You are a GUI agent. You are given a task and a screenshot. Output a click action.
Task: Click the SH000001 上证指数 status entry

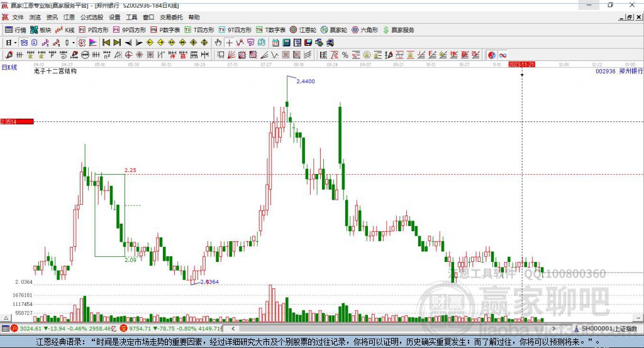tap(609, 329)
